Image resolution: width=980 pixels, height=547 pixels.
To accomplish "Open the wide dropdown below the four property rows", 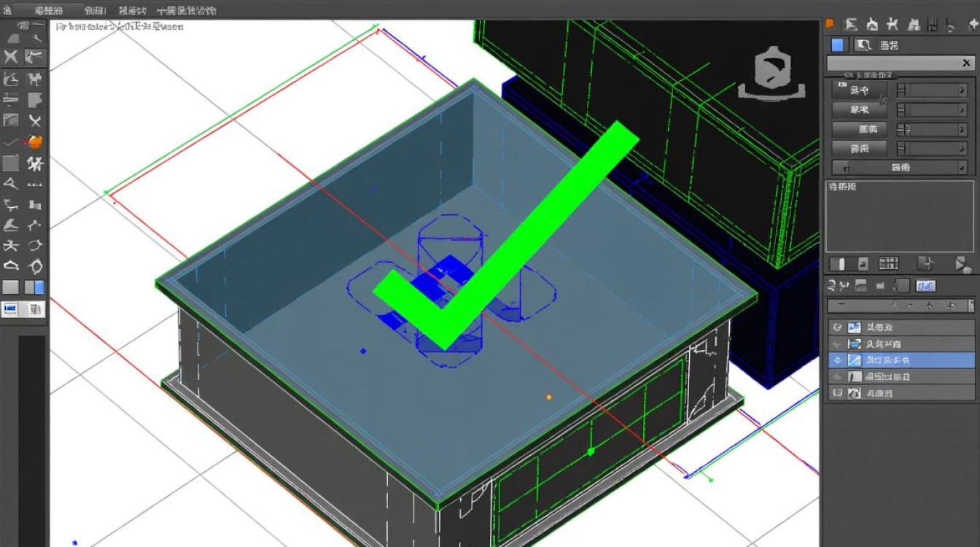I will (x=900, y=168).
